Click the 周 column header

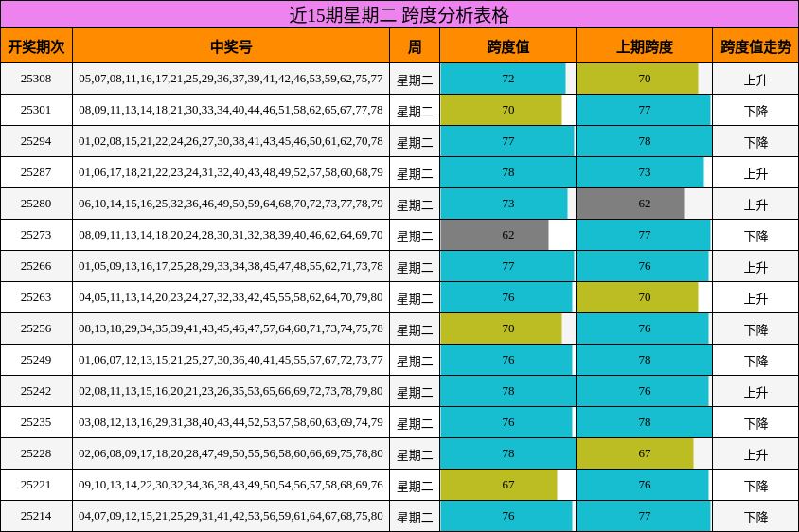click(415, 46)
